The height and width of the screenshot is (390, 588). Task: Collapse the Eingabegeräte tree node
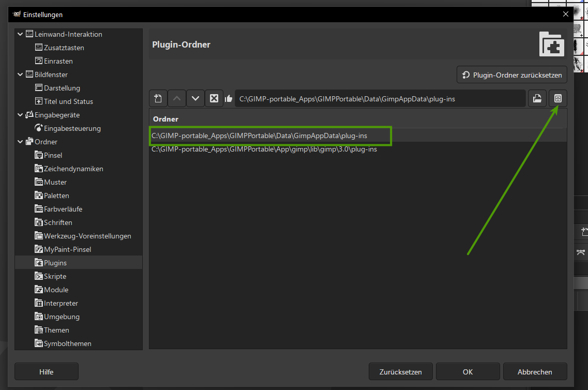(x=20, y=115)
